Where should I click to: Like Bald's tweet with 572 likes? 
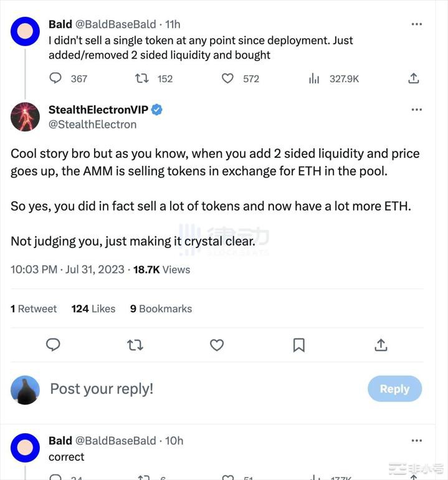click(x=228, y=79)
